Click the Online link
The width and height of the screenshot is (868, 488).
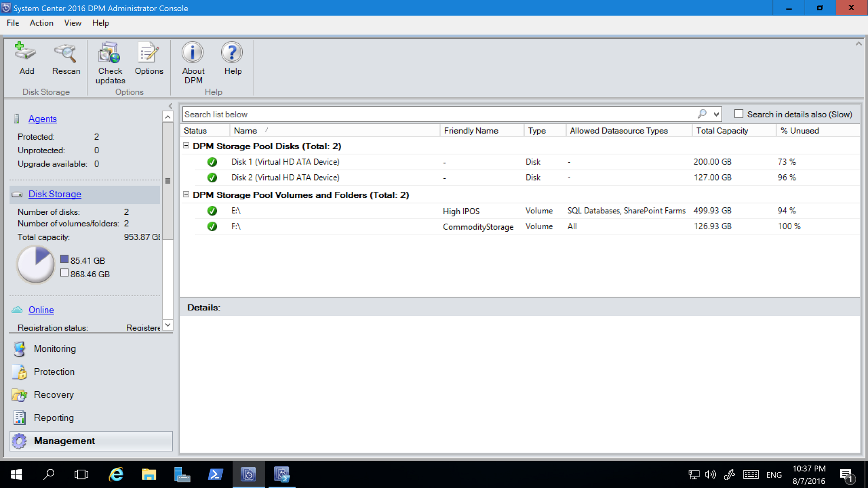(x=42, y=310)
